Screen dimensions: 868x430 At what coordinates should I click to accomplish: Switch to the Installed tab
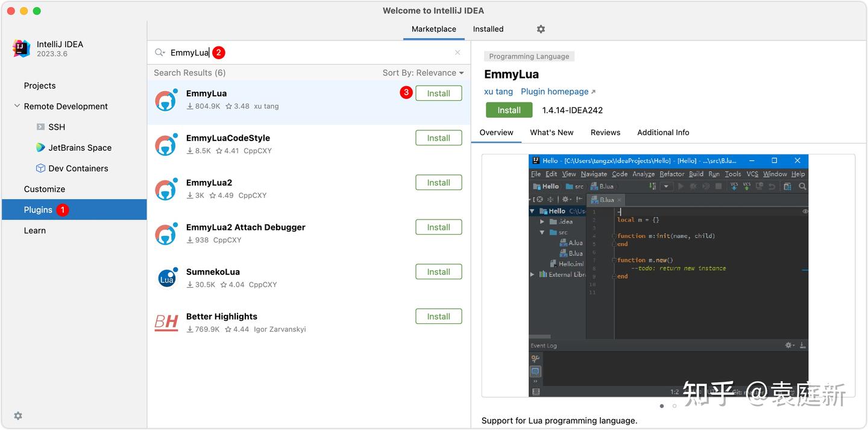(x=488, y=29)
